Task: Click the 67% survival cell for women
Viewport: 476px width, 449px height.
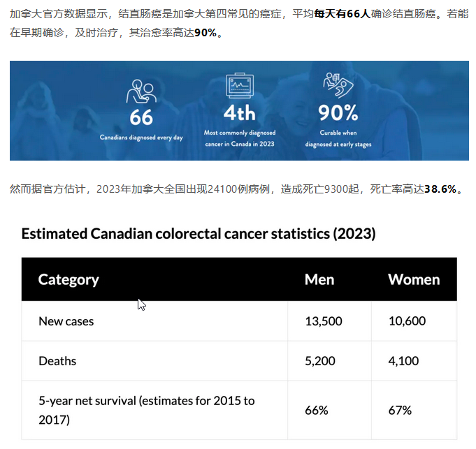Action: (400, 410)
